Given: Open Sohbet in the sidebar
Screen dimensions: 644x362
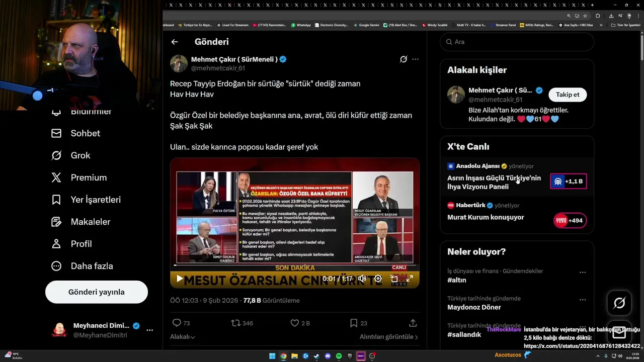Looking at the screenshot, I should pos(75,133).
